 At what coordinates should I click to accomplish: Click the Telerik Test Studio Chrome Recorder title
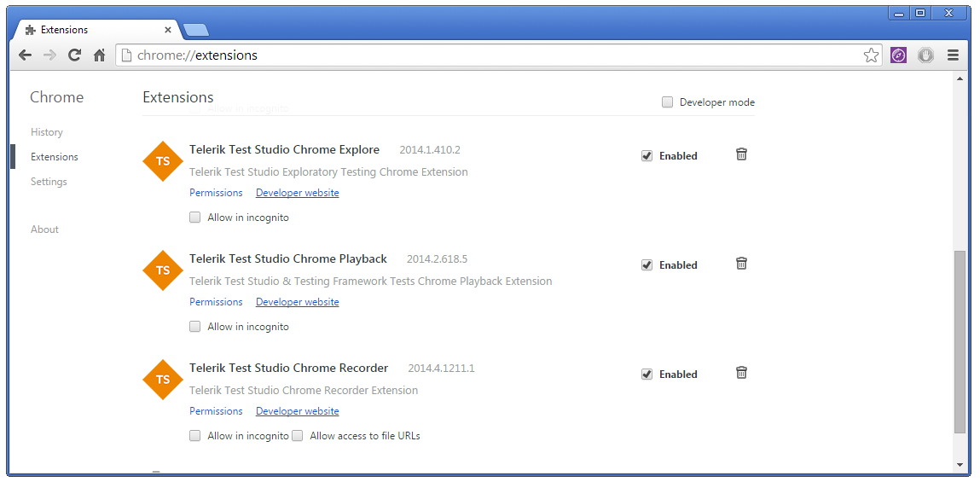click(x=289, y=368)
